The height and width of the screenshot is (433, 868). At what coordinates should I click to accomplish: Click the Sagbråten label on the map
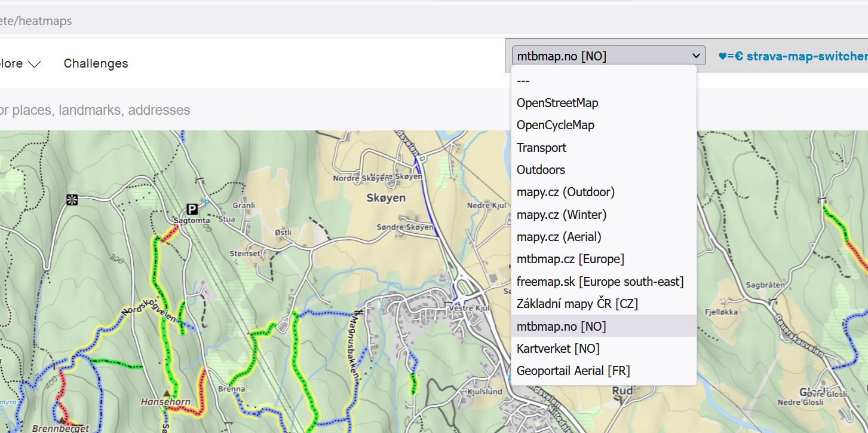[x=765, y=285]
